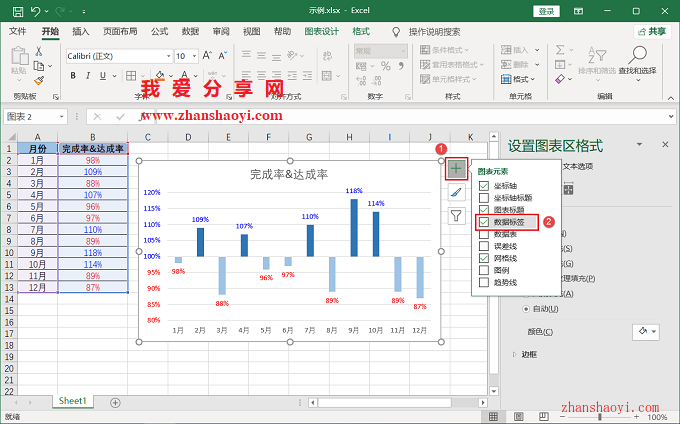The width and height of the screenshot is (680, 424).
Task: Close the 设置图表区格式 pane
Action: (665, 144)
